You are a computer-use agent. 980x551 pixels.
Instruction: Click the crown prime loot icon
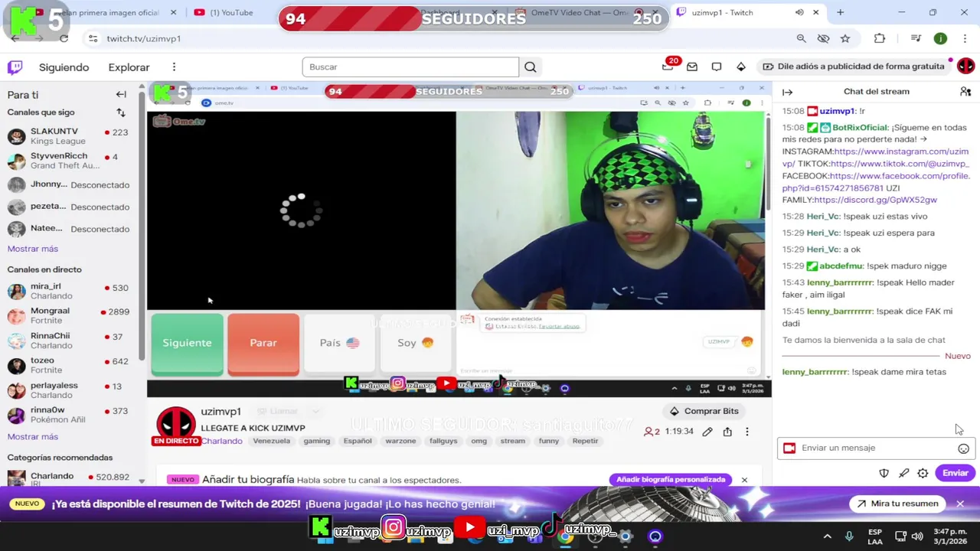click(x=741, y=67)
